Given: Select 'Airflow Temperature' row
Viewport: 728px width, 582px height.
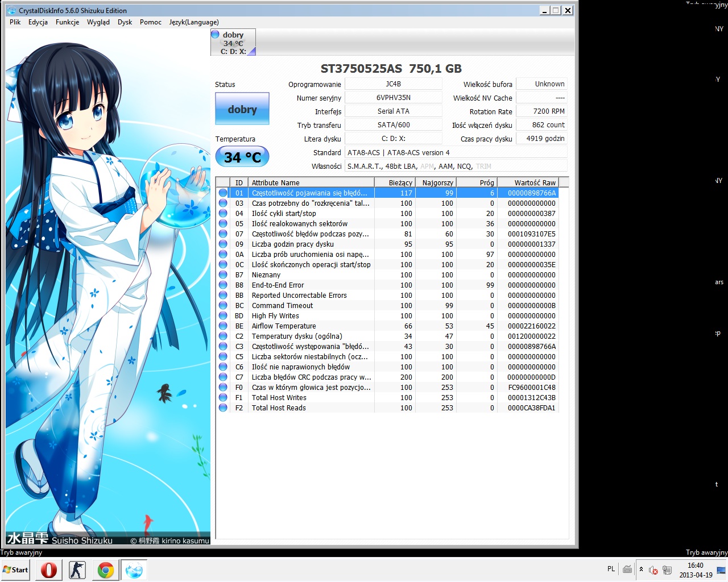Looking at the screenshot, I should pos(387,326).
